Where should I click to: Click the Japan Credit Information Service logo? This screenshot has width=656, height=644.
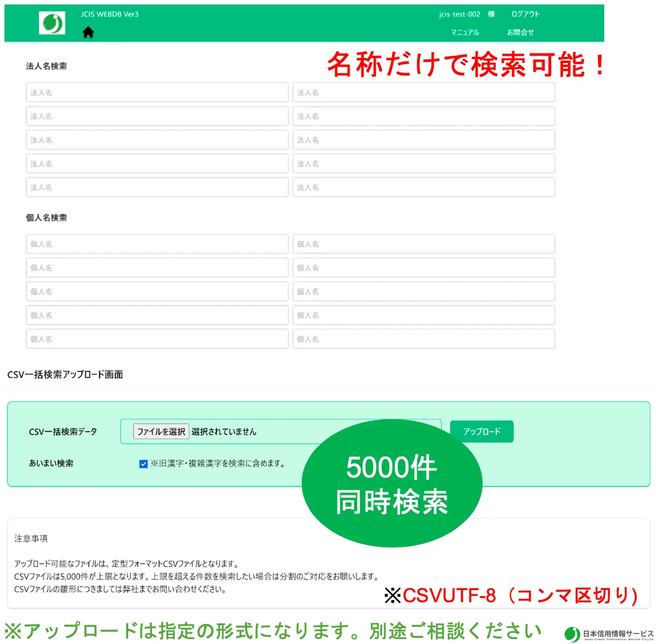609,634
